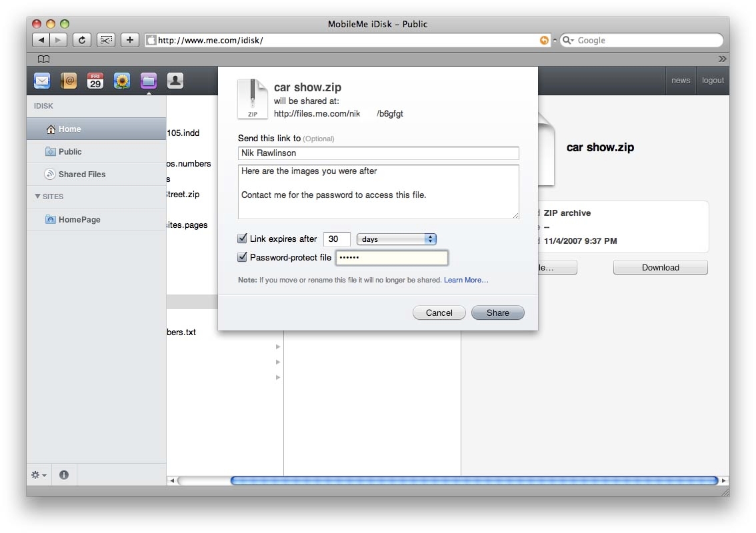
Task: Toggle the Password-protect file checkbox
Action: coord(243,257)
